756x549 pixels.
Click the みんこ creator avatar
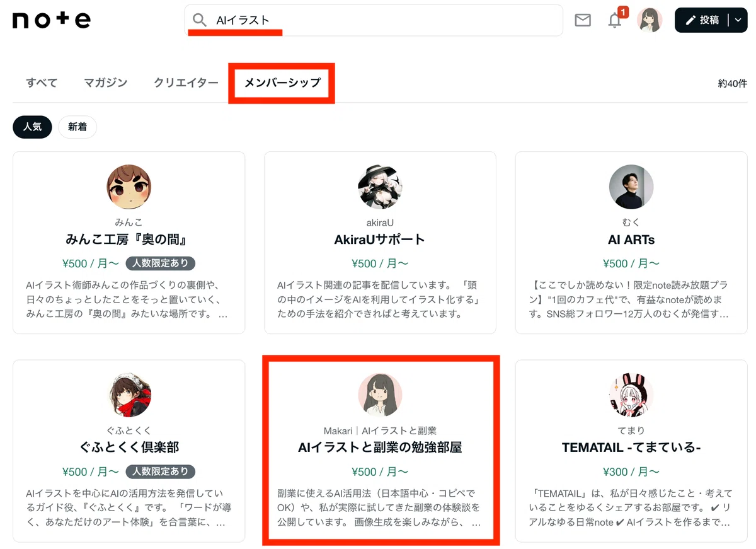point(129,187)
